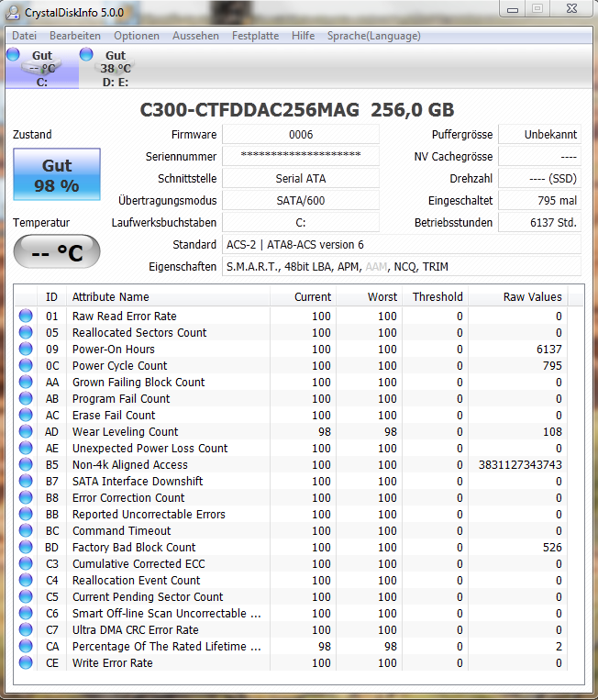The image size is (598, 700).
Task: Close the CrystalDiskInfo window
Action: 571,9
